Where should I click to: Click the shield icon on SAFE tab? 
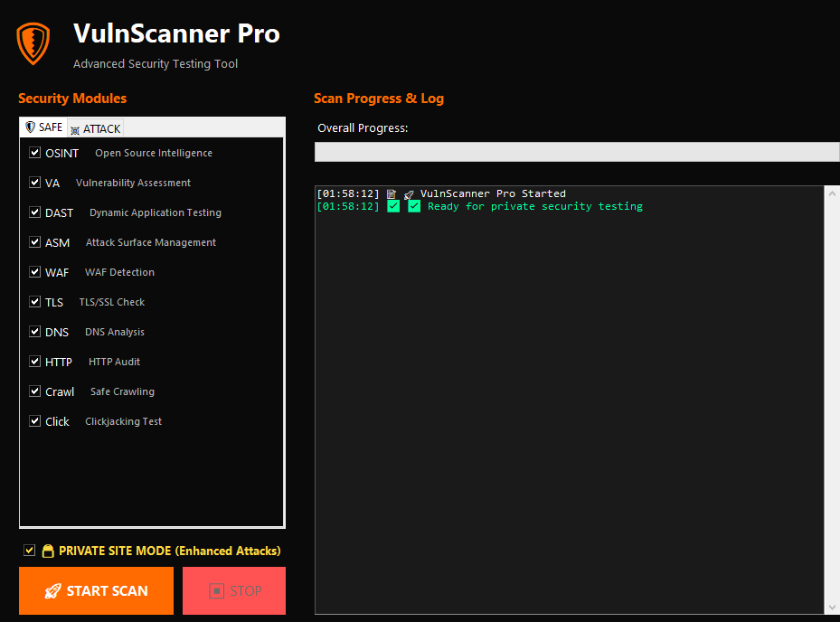click(30, 127)
